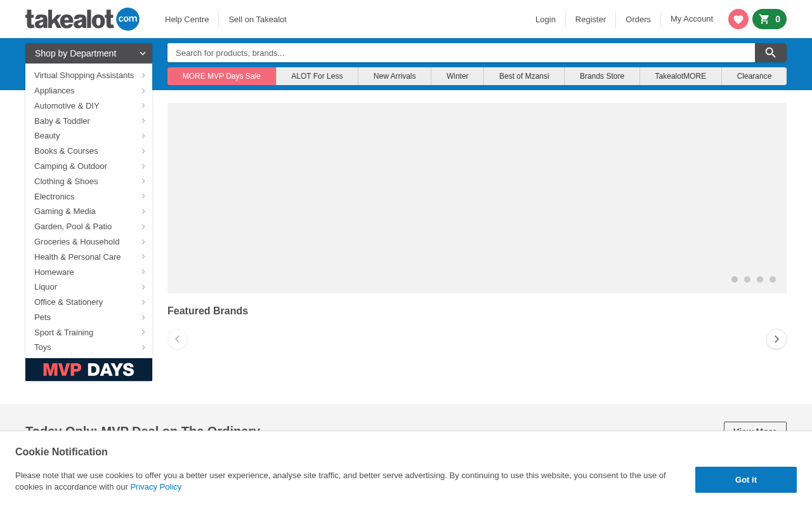Open the MVP DAYS sidebar banner
The image size is (812, 508).
coord(89,370)
